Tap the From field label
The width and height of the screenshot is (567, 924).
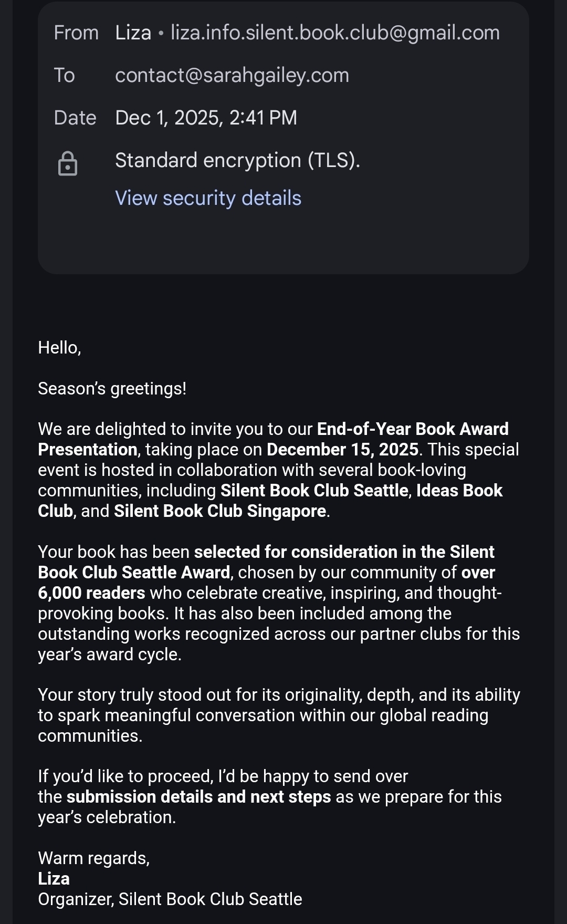coord(76,33)
